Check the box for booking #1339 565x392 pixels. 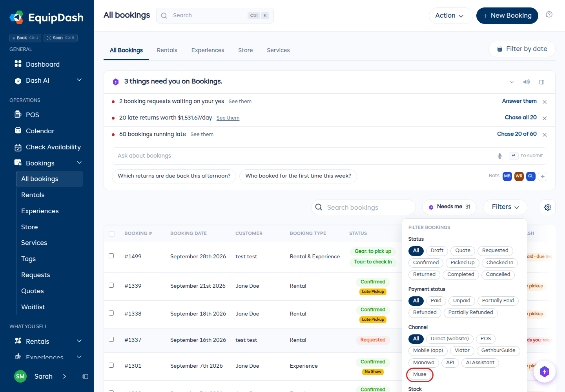[x=111, y=285]
